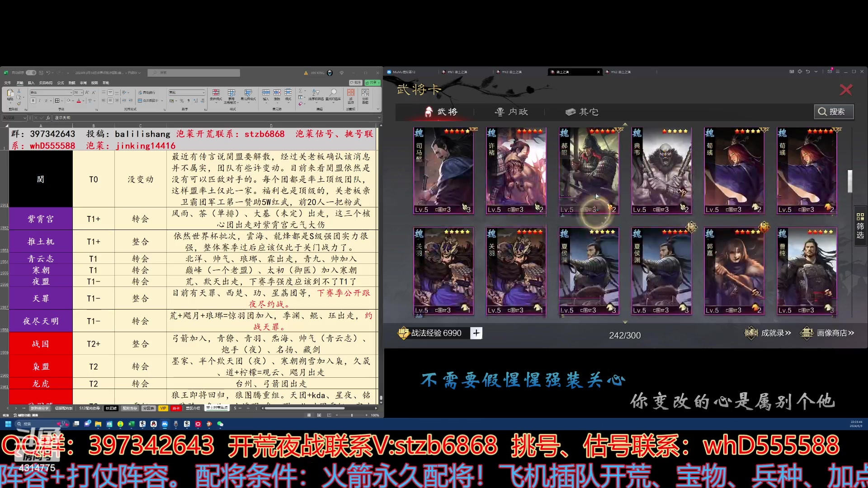Click the Format Painter brush icon
The height and width of the screenshot is (488, 868).
(19, 103)
